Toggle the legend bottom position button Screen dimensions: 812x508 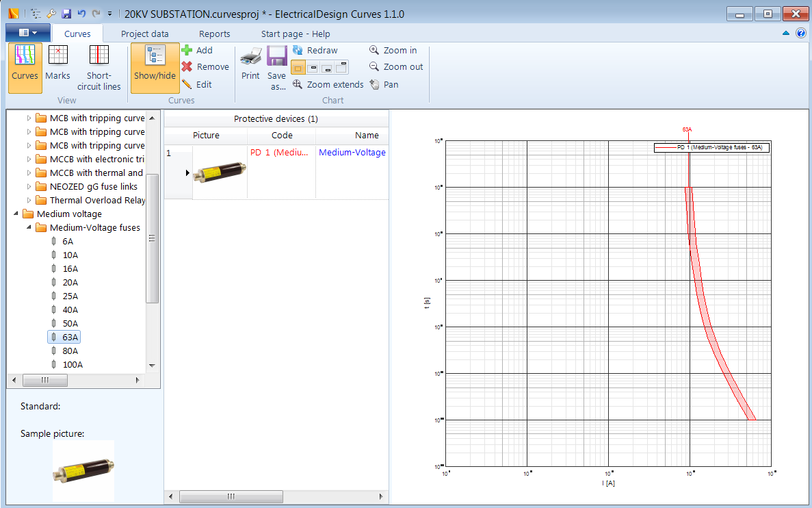pyautogui.click(x=327, y=67)
